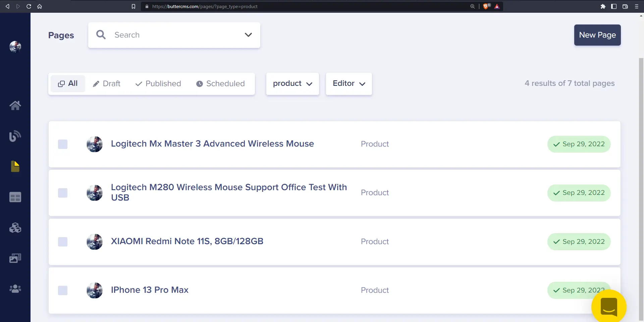Open Logitech Mx Master 3 Advanced Wireless Mouse page
This screenshot has width=644, height=322.
pyautogui.click(x=212, y=144)
